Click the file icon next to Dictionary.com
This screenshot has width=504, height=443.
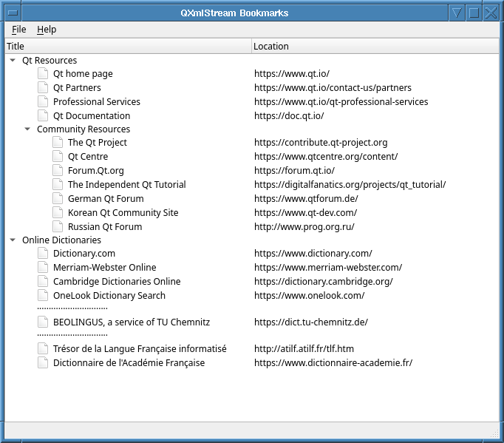(x=43, y=254)
